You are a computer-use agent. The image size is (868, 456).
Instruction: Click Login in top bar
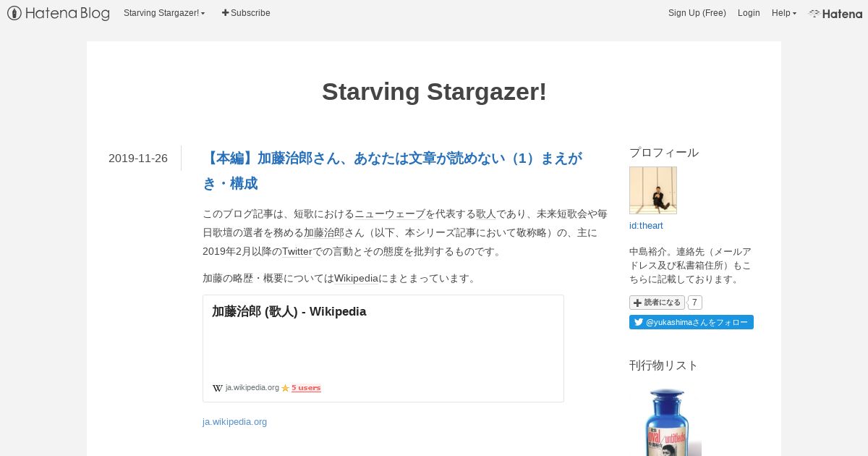click(x=749, y=13)
